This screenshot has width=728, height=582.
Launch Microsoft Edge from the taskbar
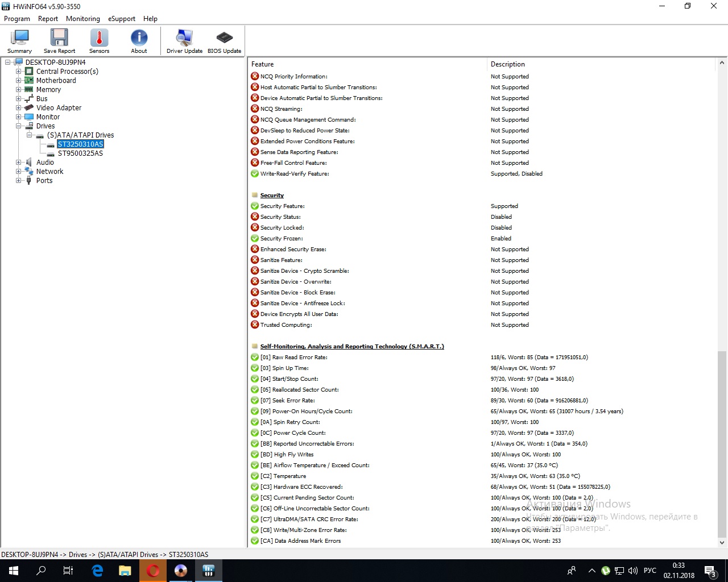(97, 571)
